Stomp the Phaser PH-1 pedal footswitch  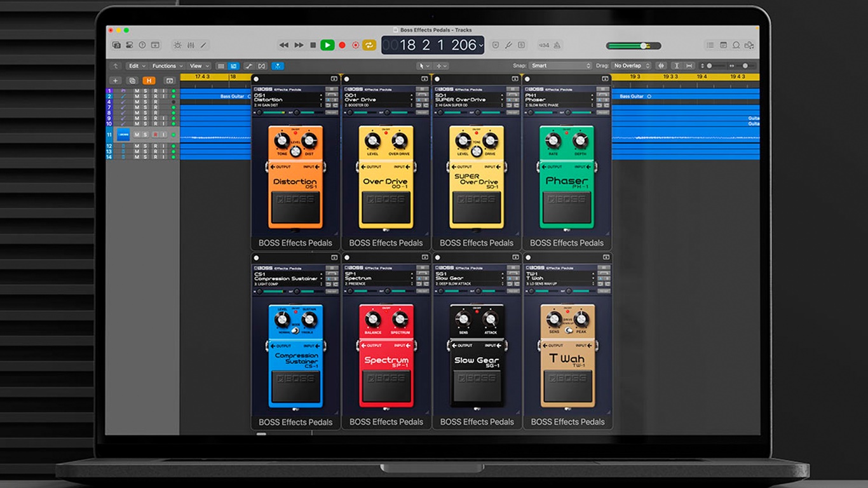click(x=566, y=207)
